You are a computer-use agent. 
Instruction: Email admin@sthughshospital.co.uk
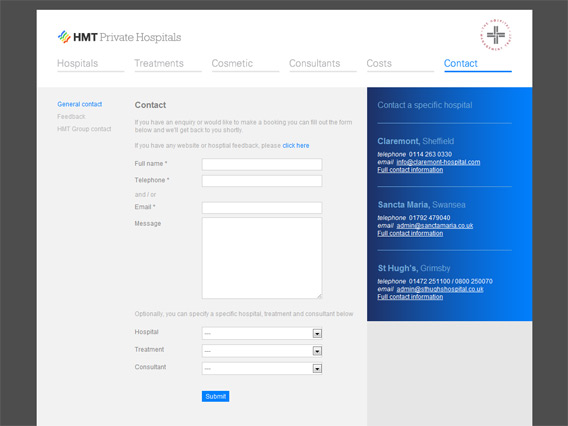[440, 289]
